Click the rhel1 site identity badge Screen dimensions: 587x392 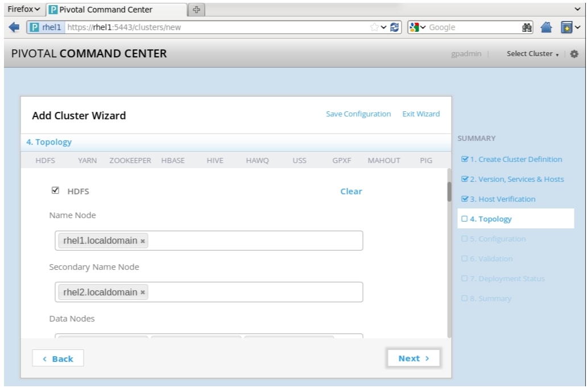point(46,27)
